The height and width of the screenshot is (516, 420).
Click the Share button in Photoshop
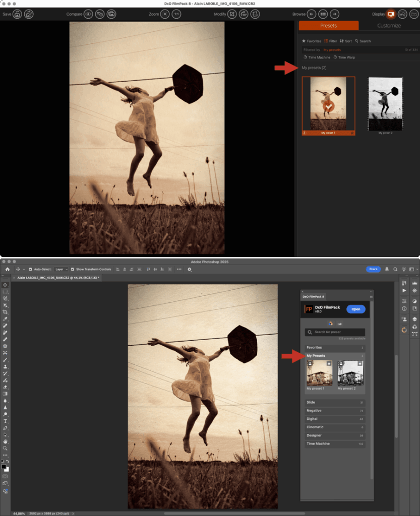pyautogui.click(x=373, y=270)
